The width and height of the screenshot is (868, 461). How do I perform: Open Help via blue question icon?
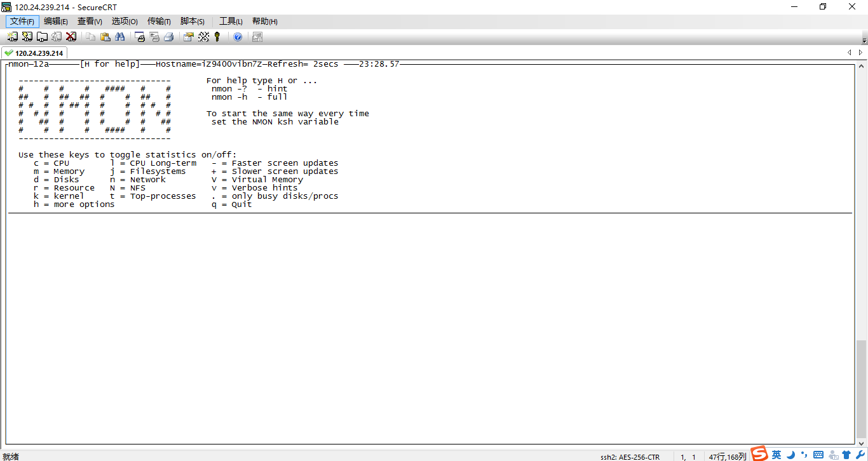tap(238, 37)
